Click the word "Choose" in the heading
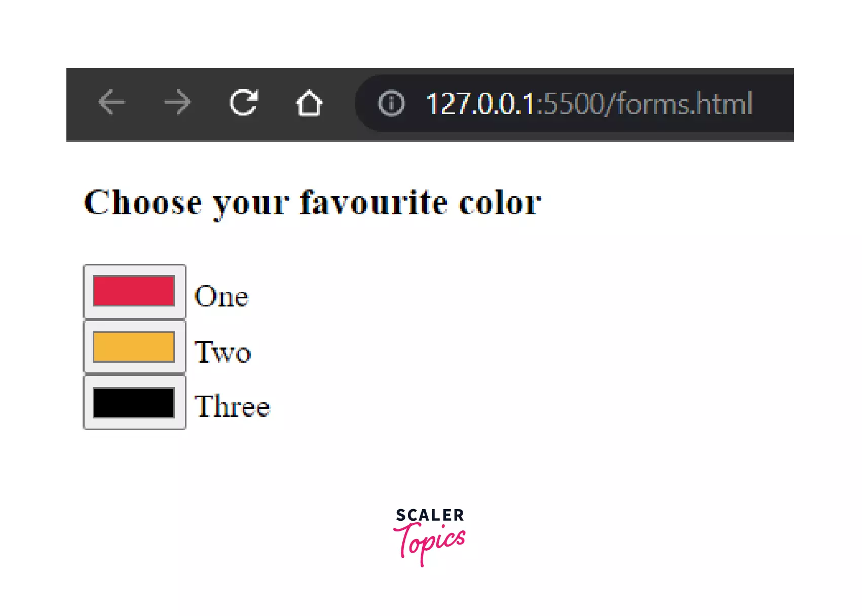The width and height of the screenshot is (862, 616). pyautogui.click(x=143, y=203)
